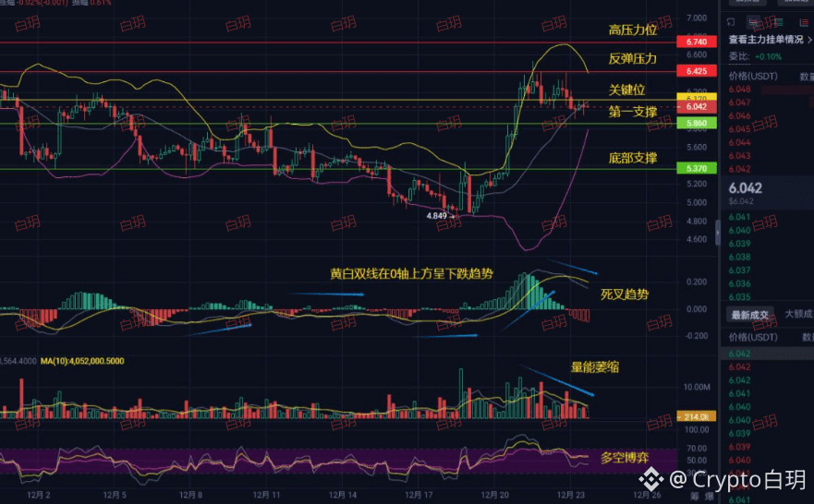Click the +0.10% order ratio value
The height and width of the screenshot is (504, 814).
point(768,56)
